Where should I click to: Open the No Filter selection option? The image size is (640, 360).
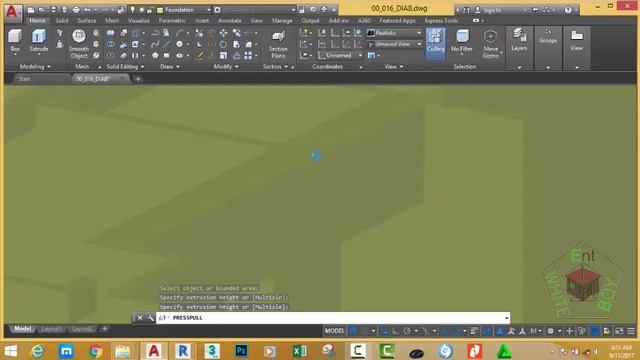(x=462, y=41)
